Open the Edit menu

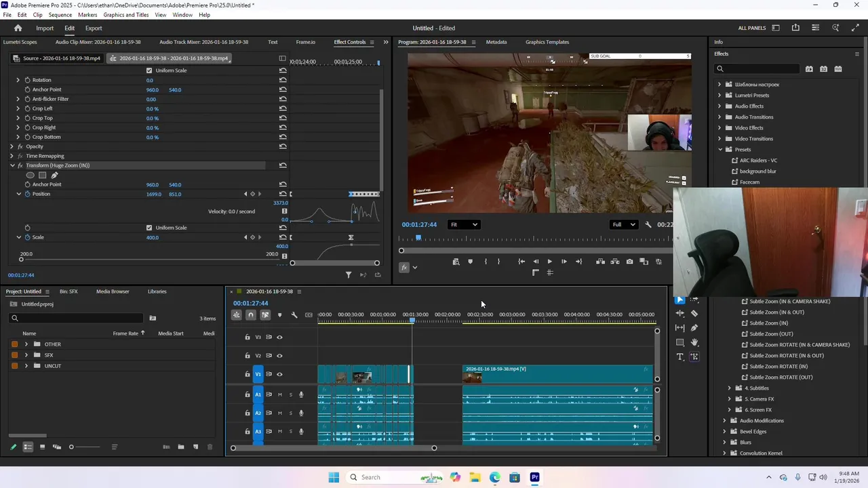pyautogui.click(x=22, y=15)
